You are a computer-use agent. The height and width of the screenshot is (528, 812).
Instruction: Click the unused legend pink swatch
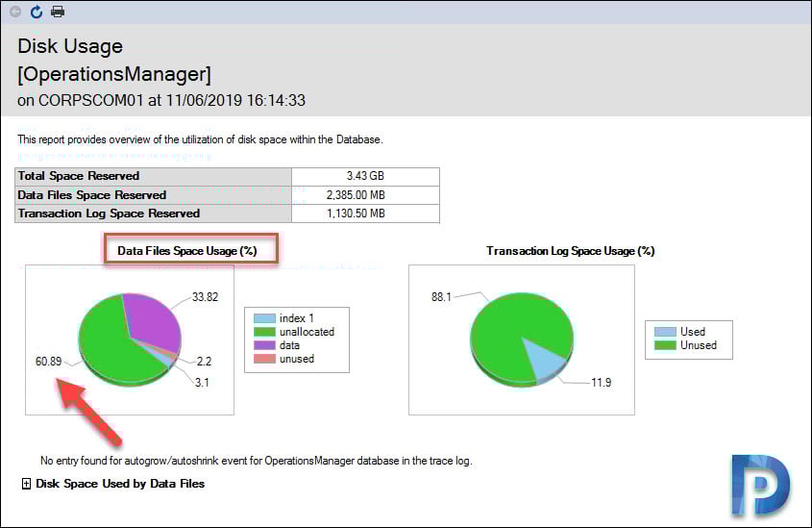click(x=264, y=359)
